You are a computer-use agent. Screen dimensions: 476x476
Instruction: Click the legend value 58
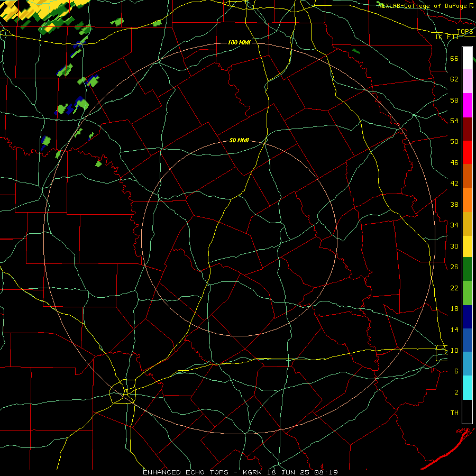coord(454,100)
